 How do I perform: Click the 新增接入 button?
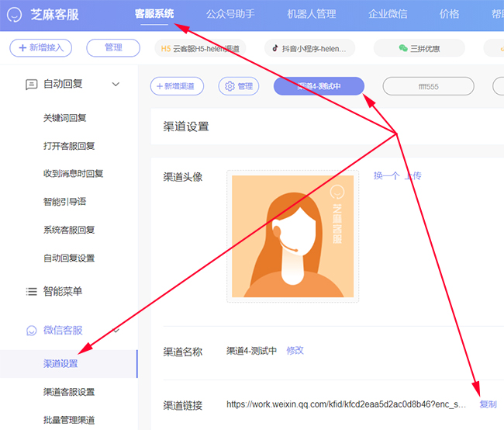[x=41, y=48]
